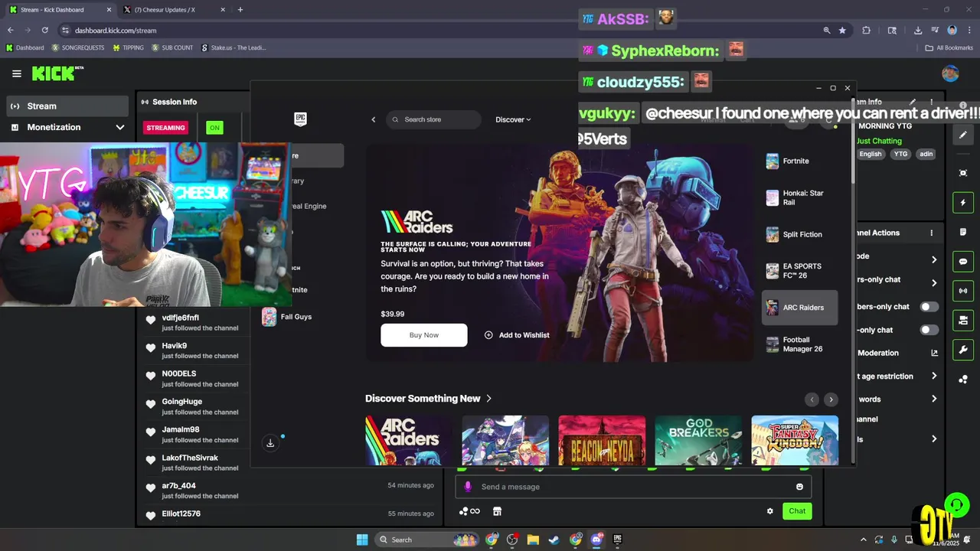Expand the 'rs-only chat' options arrow

[x=934, y=283]
